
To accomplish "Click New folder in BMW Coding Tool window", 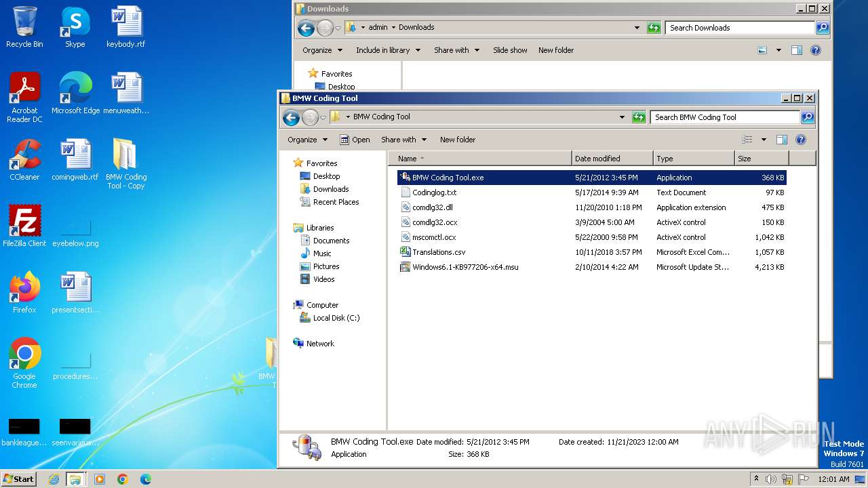I will click(458, 140).
